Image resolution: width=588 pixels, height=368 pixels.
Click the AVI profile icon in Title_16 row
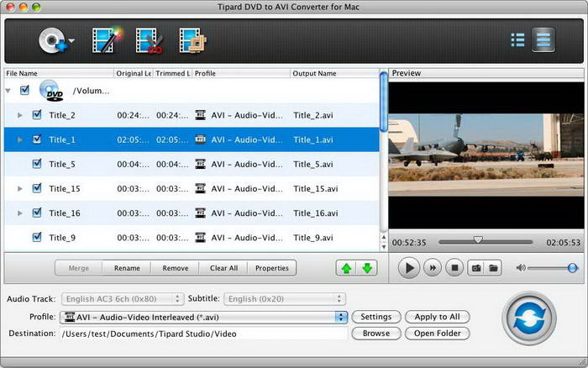tap(201, 213)
